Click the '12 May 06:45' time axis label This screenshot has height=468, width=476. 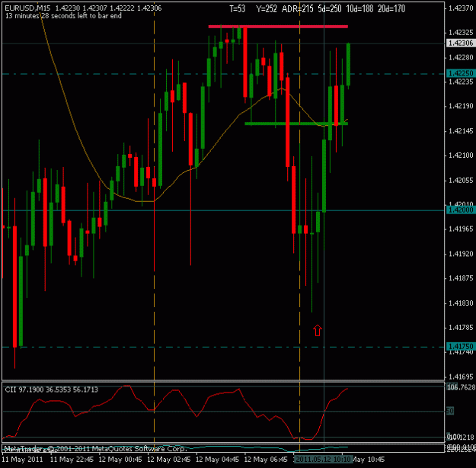[266, 459]
